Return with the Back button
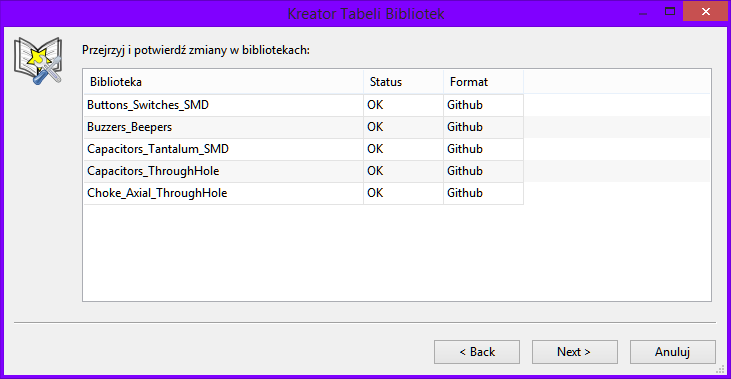The image size is (731, 379). click(x=476, y=352)
